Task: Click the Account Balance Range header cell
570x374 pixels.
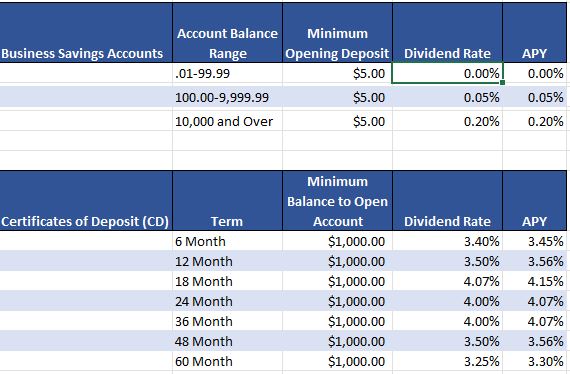Action: click(228, 33)
